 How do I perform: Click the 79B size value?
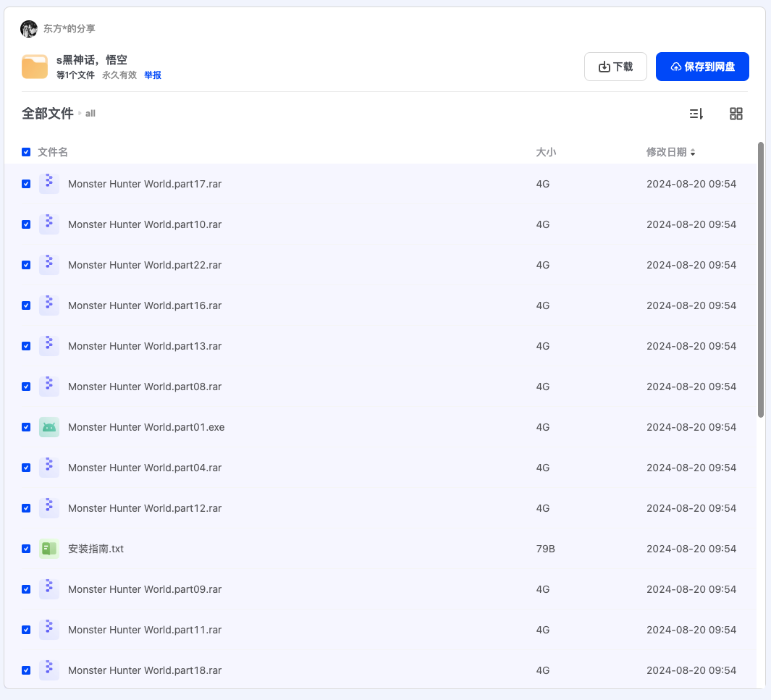click(545, 549)
